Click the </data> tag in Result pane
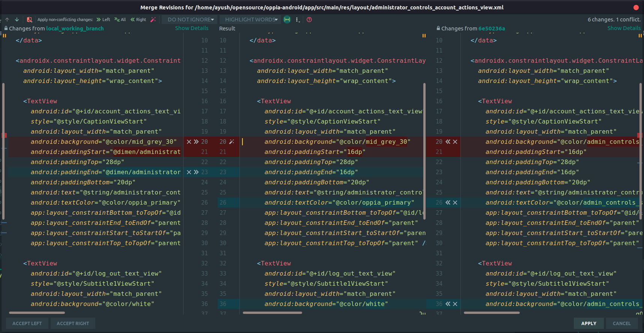The image size is (644, 333). pos(262,40)
